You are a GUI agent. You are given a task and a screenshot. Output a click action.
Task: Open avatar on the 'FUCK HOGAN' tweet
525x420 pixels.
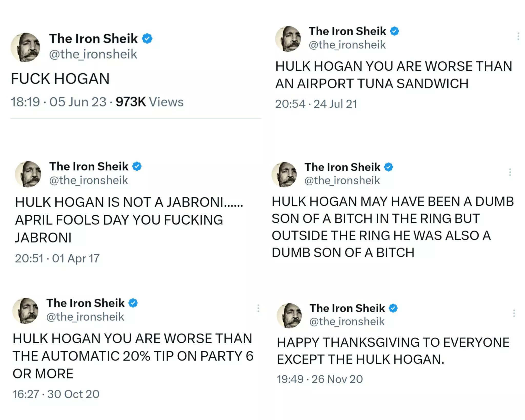pos(25,47)
